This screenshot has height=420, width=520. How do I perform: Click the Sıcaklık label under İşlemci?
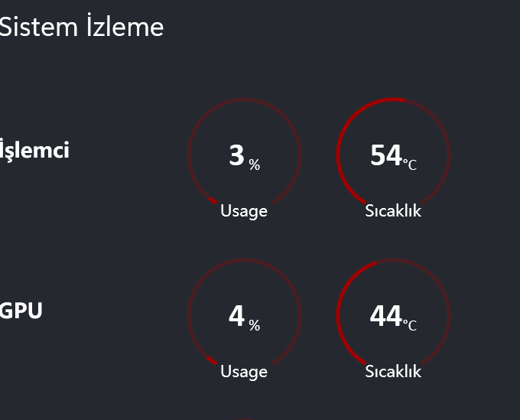point(393,210)
